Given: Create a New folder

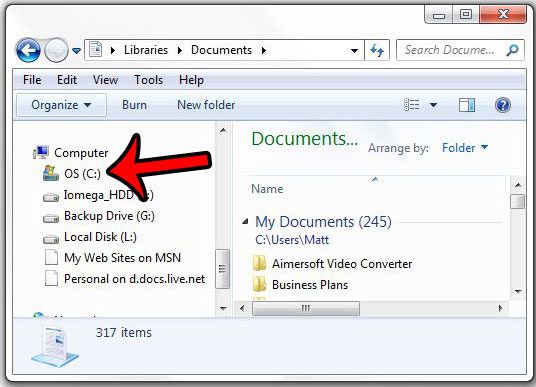Looking at the screenshot, I should [206, 105].
